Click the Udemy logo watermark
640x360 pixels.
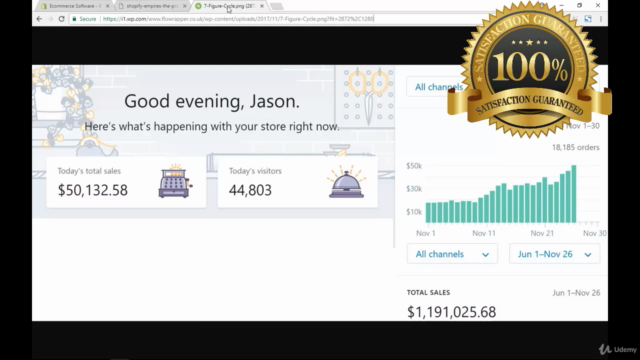[618, 349]
